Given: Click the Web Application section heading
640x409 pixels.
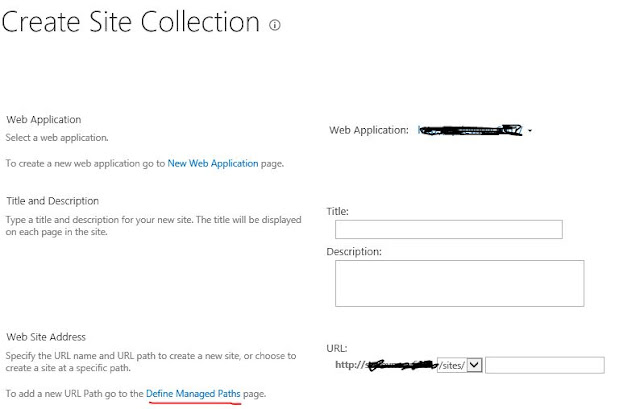Looking at the screenshot, I should point(43,120).
